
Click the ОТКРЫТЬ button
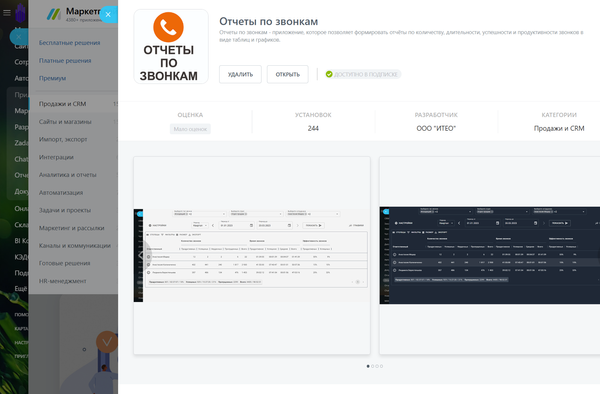pos(288,74)
